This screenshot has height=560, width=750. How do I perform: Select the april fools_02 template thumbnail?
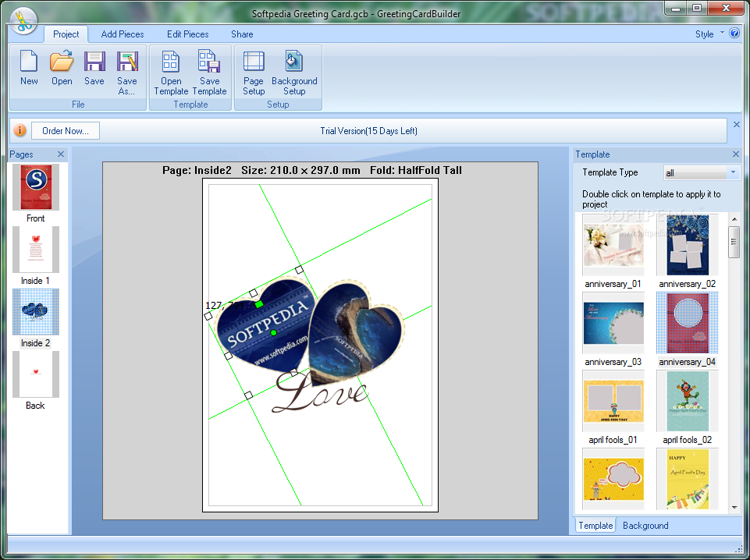[x=688, y=401]
